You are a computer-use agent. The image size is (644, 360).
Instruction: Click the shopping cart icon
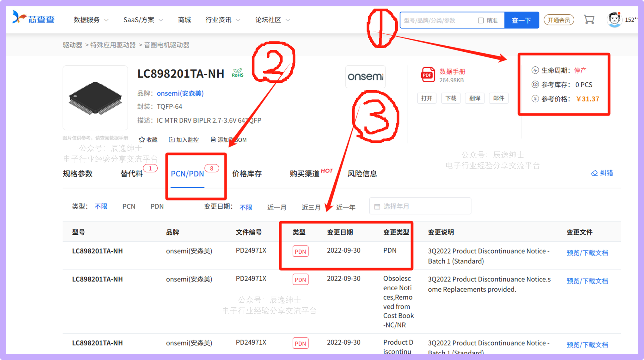pyautogui.click(x=589, y=19)
